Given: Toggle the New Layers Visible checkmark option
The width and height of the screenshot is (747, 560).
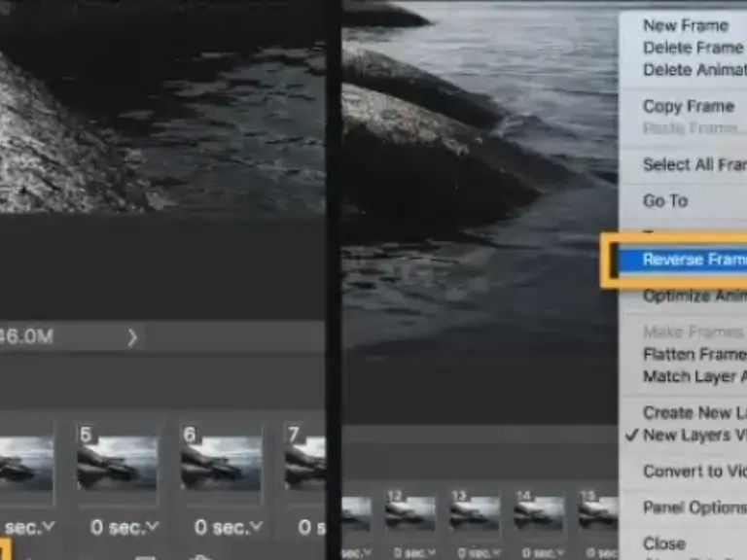Looking at the screenshot, I should point(691,435).
